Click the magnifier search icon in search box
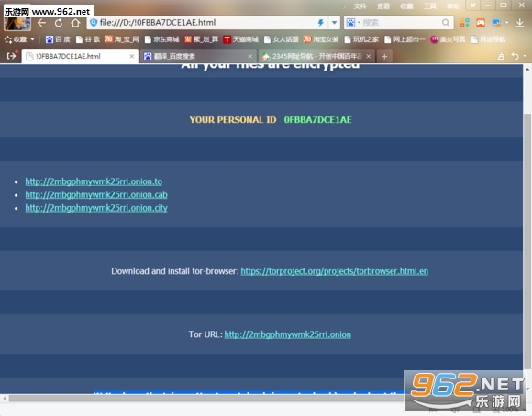This screenshot has height=416, width=532. pos(446,23)
